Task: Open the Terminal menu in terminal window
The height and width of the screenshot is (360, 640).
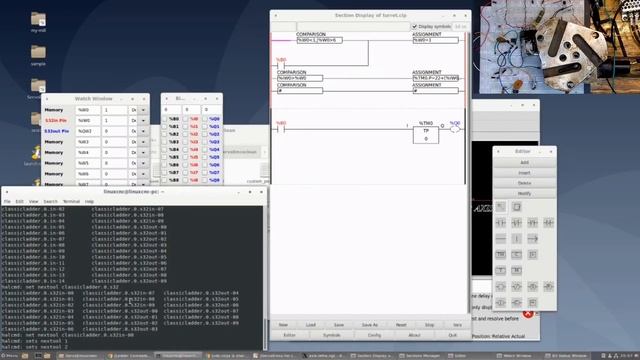Action: [x=71, y=202]
